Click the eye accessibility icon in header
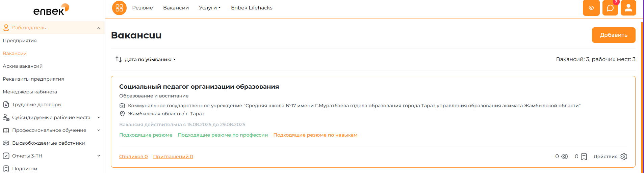The height and width of the screenshot is (173, 644). 591,8
